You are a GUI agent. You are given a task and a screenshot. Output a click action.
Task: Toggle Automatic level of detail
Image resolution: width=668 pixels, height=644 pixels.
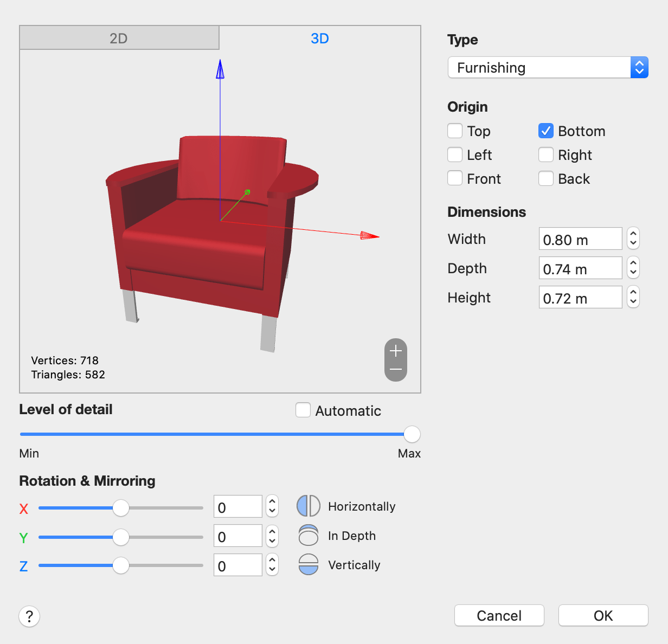[x=303, y=410]
